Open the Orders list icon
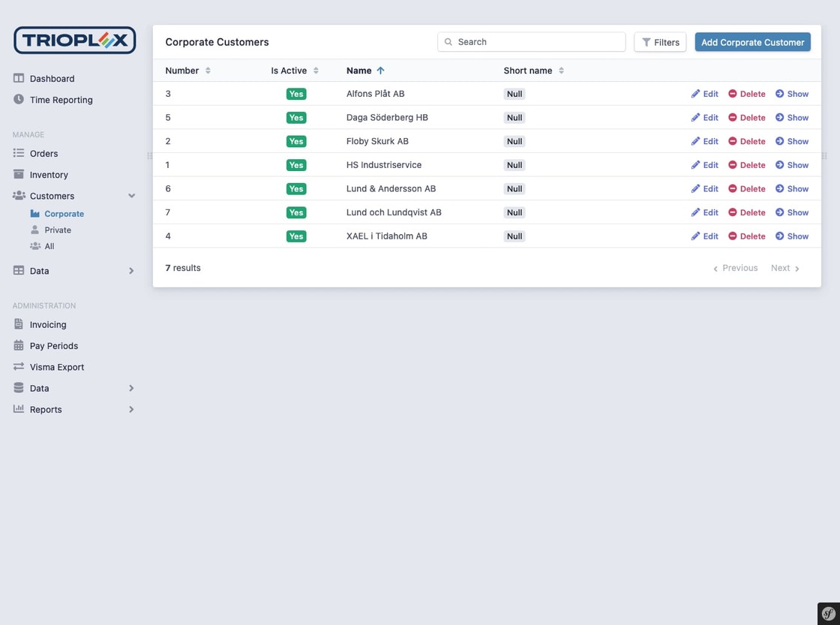 click(19, 153)
